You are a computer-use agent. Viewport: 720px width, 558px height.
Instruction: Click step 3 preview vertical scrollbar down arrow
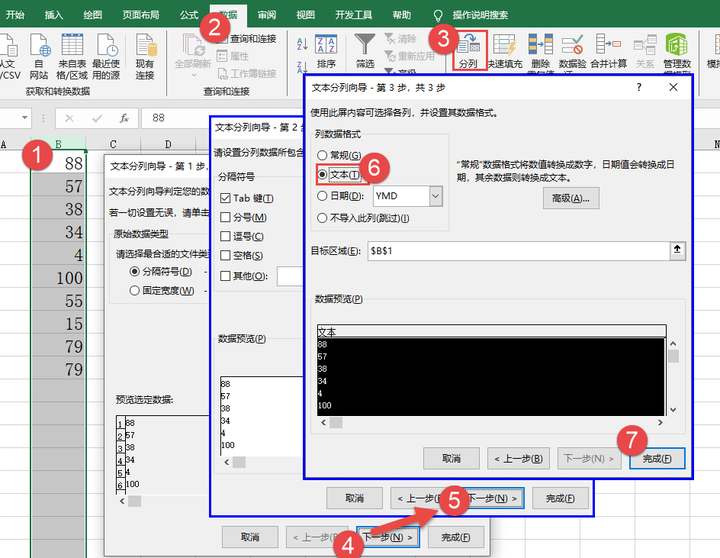click(x=673, y=410)
